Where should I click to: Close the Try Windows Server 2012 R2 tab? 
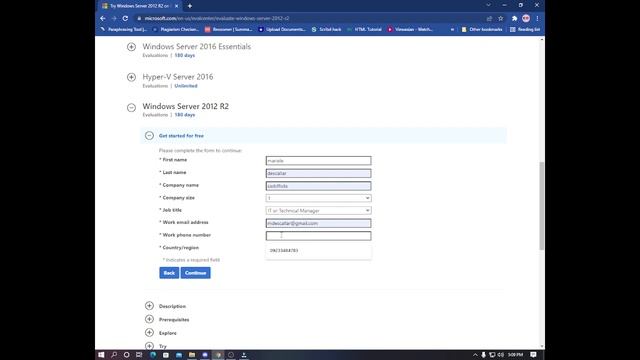(176, 6)
